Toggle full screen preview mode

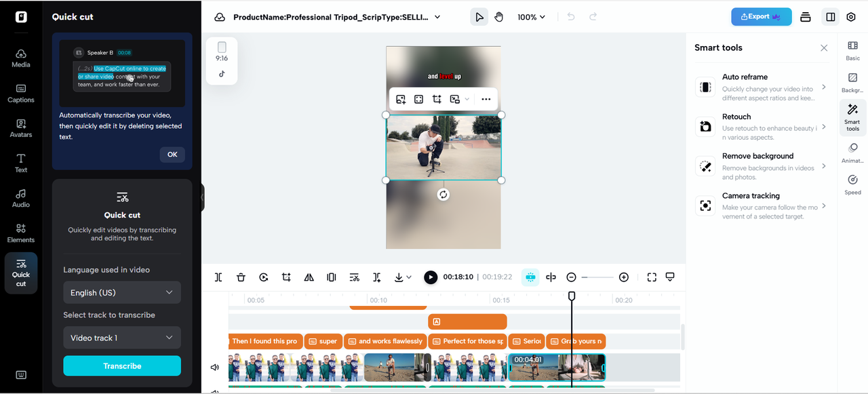652,277
